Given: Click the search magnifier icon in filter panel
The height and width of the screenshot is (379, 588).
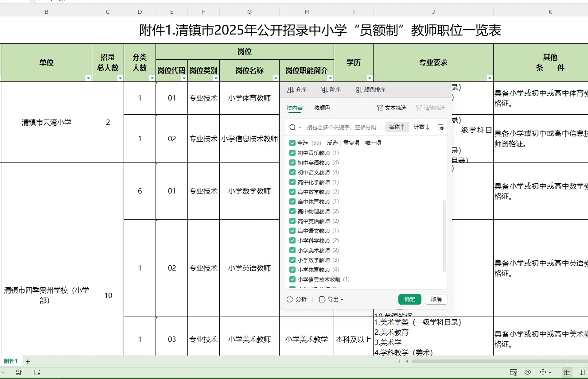Looking at the screenshot, I should (292, 127).
